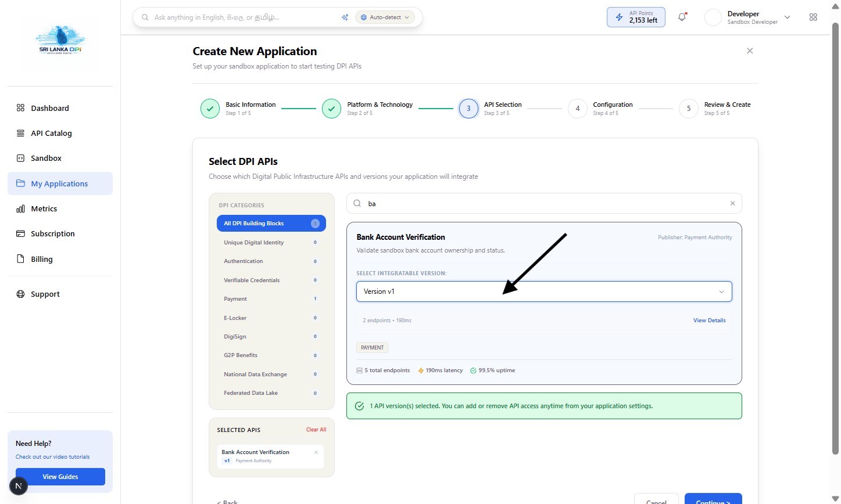Click the global search input field
The image size is (841, 504).
(244, 17)
